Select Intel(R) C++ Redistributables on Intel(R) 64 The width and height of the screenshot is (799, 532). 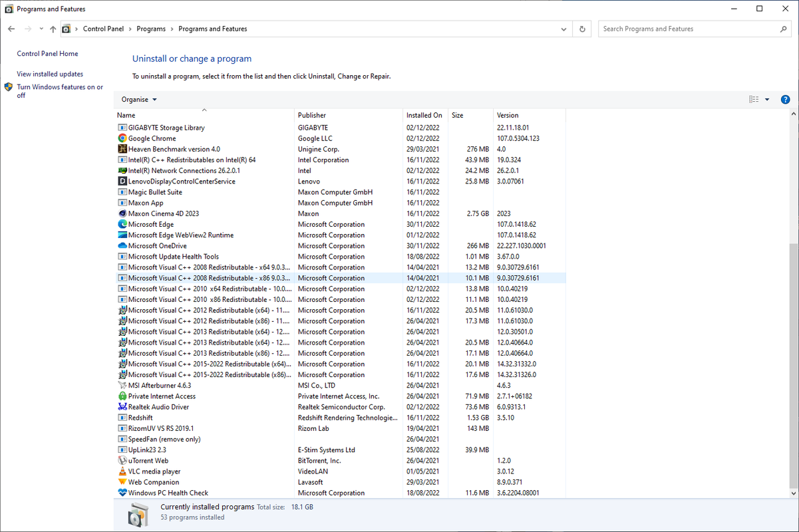[x=340, y=160]
